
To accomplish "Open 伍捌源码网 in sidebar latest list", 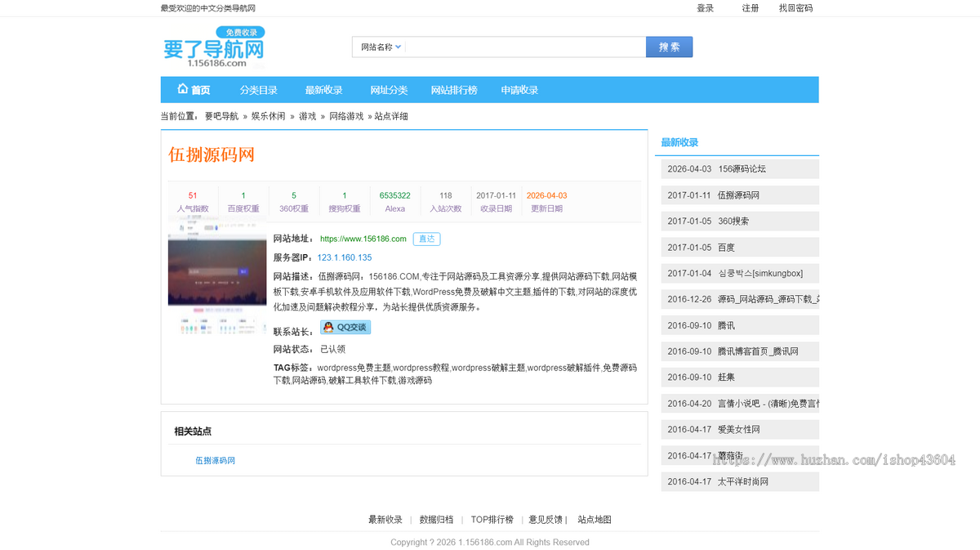I will 739,195.
